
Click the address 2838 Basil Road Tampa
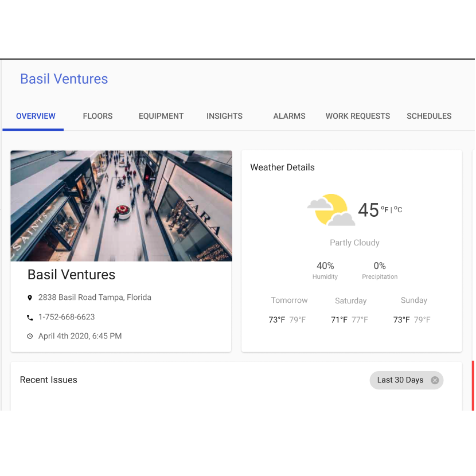click(95, 297)
